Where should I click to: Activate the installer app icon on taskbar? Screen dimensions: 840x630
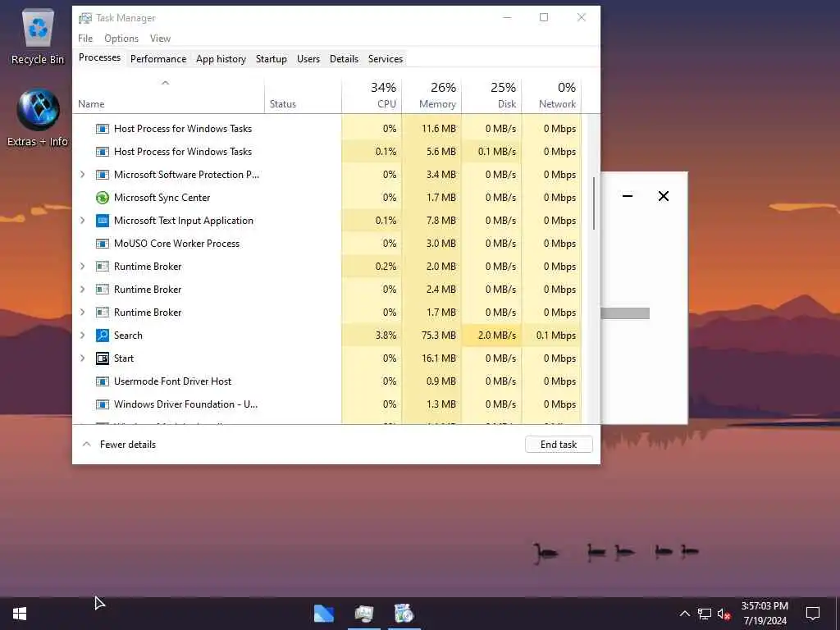point(404,614)
